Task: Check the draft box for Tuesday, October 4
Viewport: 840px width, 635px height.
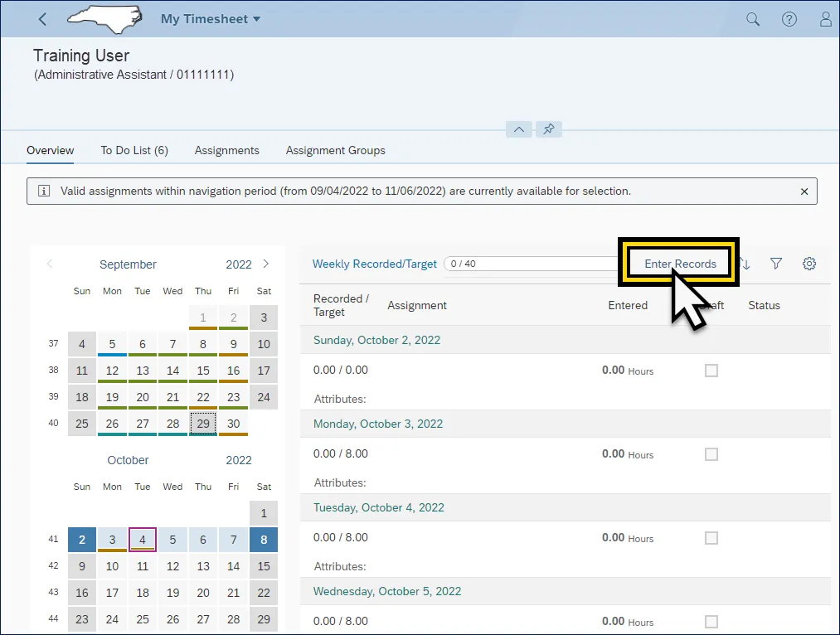Action: pos(711,538)
